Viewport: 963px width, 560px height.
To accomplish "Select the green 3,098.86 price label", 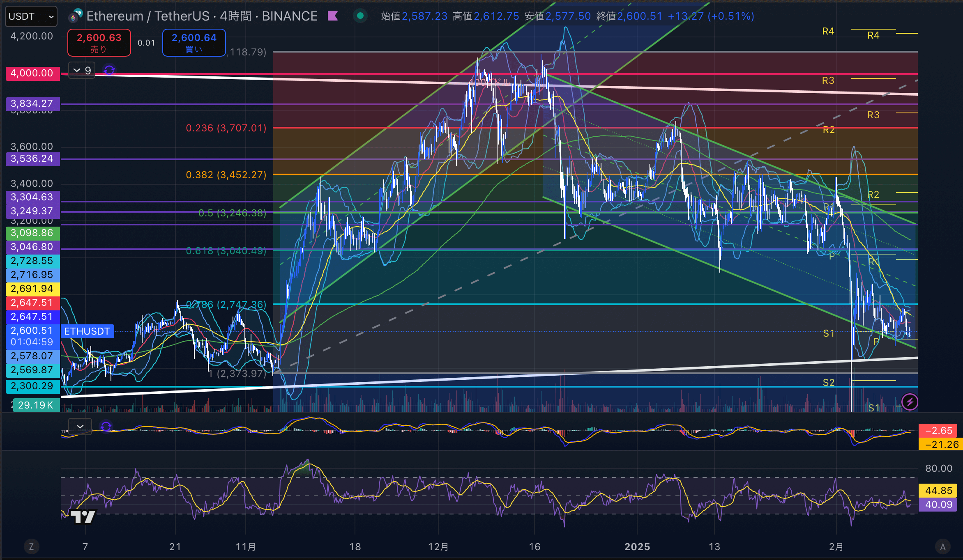I will tap(32, 233).
